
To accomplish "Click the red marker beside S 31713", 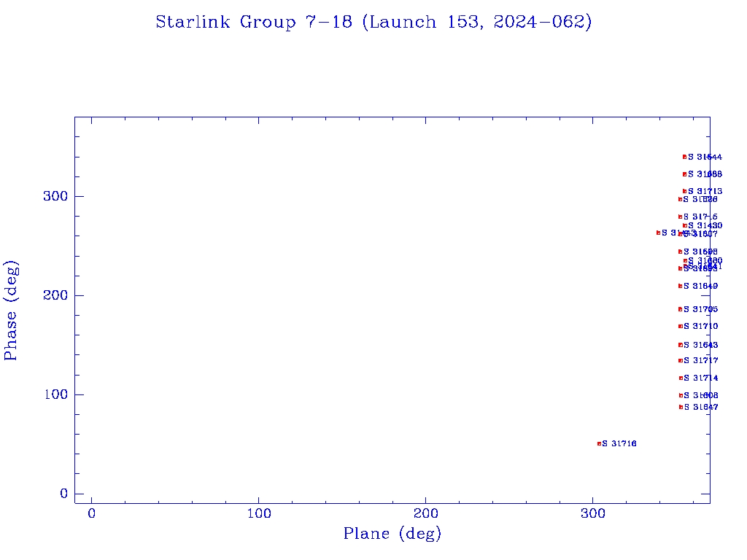I will pyautogui.click(x=684, y=191).
